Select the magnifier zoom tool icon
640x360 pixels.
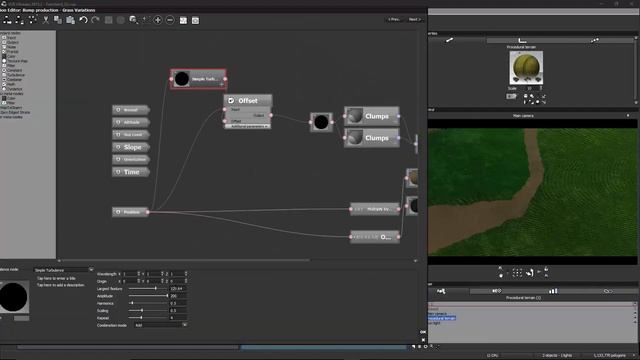point(133,20)
